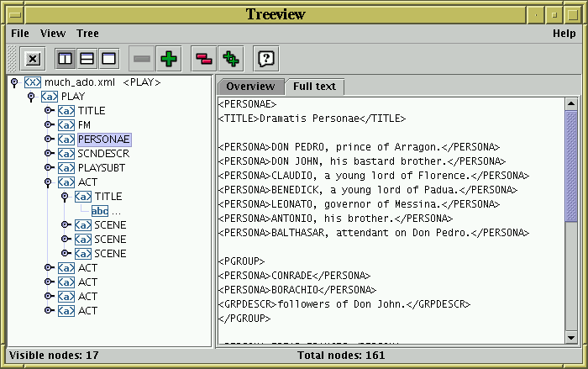Select top-bottom split view layout icon

coord(87,59)
